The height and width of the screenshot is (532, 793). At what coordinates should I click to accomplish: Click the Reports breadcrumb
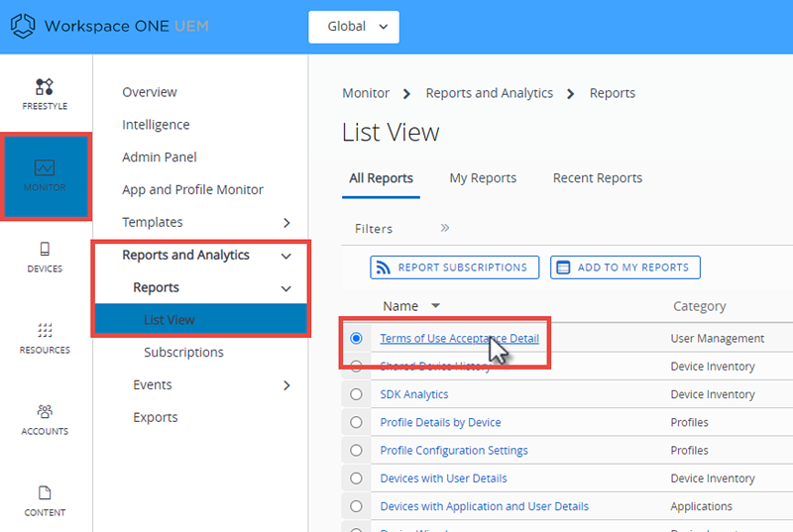tap(612, 93)
